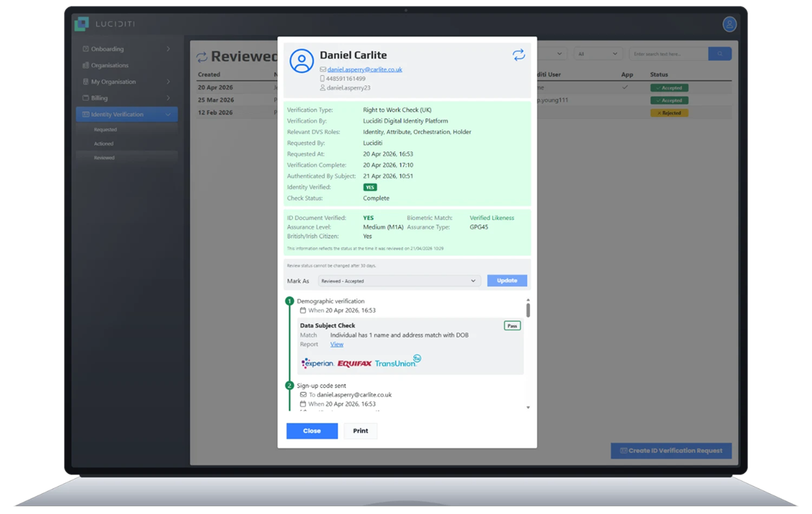Image resolution: width=812 pixels, height=514 pixels.
Task: Click the search text input field
Action: (668, 54)
